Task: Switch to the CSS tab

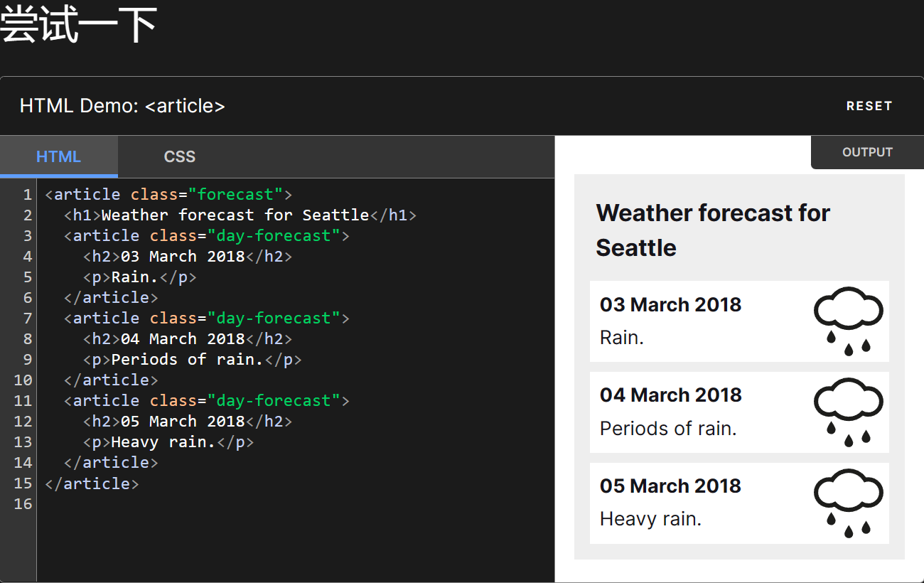Action: (x=179, y=156)
